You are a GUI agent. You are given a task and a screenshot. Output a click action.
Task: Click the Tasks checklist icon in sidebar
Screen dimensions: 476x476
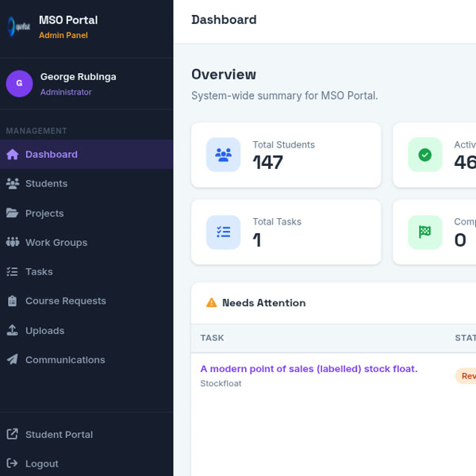[12, 271]
